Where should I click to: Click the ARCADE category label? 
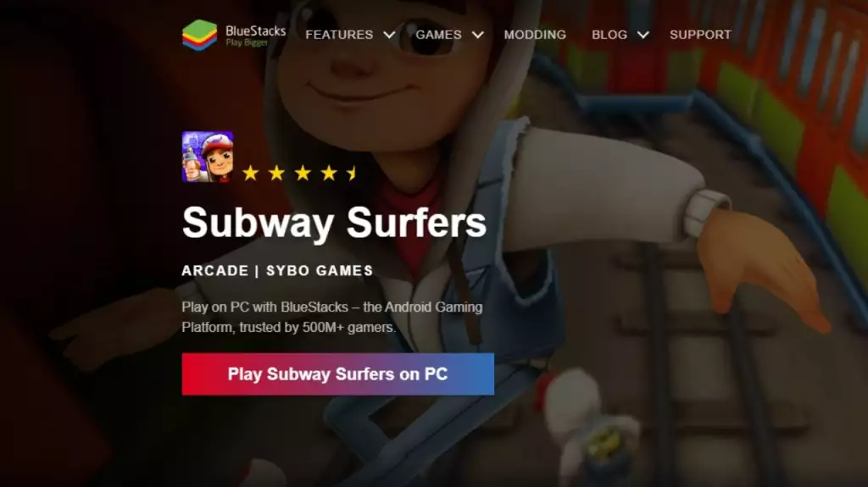(215, 271)
